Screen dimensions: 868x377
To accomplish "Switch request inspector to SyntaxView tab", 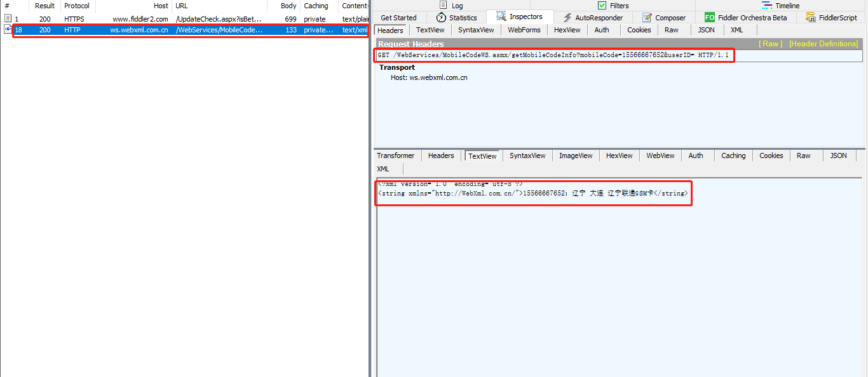I will [x=476, y=30].
